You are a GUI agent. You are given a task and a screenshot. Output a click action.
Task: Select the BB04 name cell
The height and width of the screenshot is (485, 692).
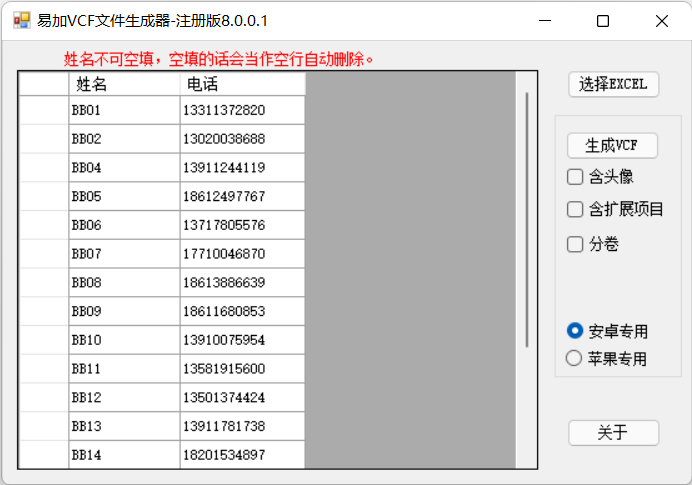(x=124, y=167)
